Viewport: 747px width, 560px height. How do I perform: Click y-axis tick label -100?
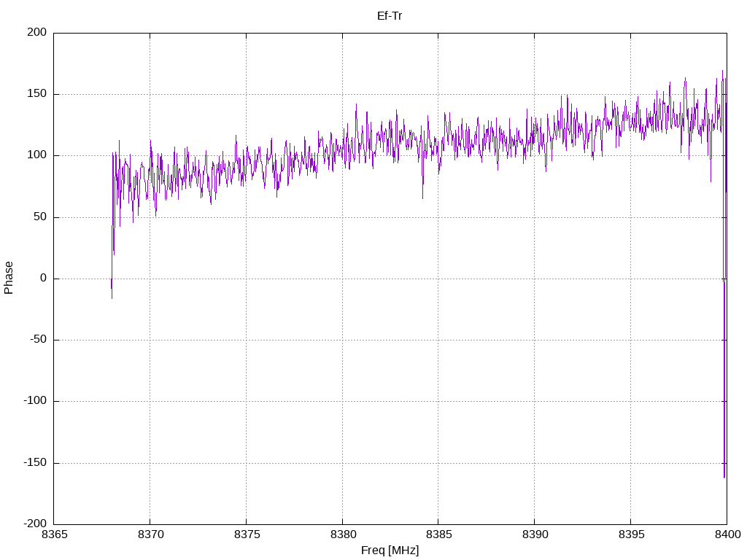[35, 401]
